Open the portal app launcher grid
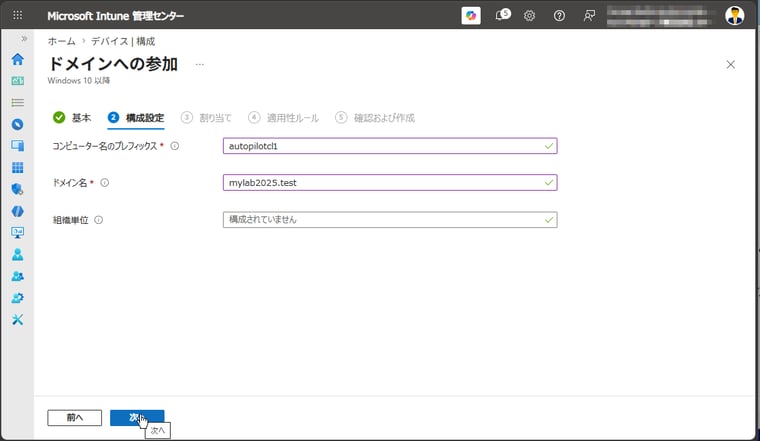 pyautogui.click(x=17, y=16)
